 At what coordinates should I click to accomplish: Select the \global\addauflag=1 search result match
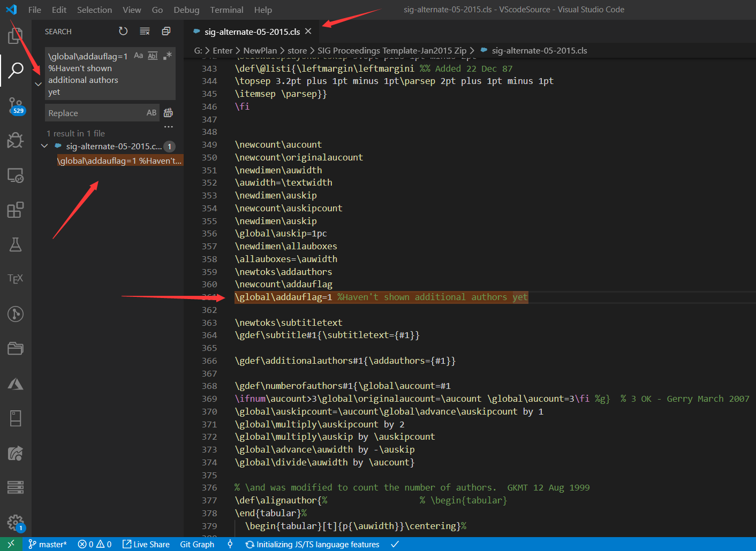click(x=119, y=160)
